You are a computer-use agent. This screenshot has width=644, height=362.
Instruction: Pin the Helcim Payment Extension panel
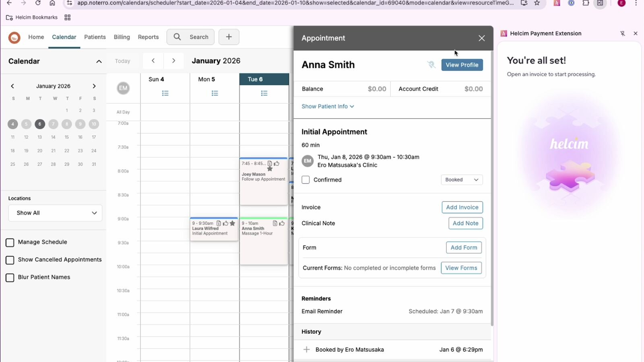coord(622,33)
